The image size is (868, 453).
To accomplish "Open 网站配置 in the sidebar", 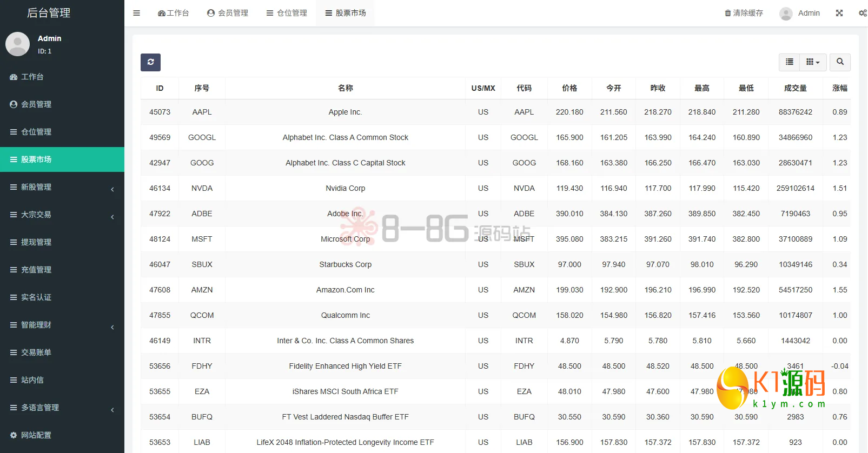I will click(62, 435).
